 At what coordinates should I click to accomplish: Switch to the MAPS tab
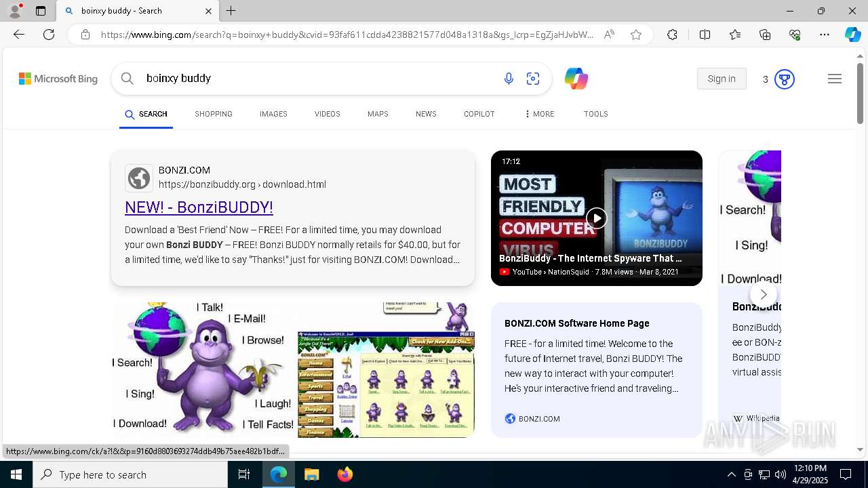click(378, 114)
